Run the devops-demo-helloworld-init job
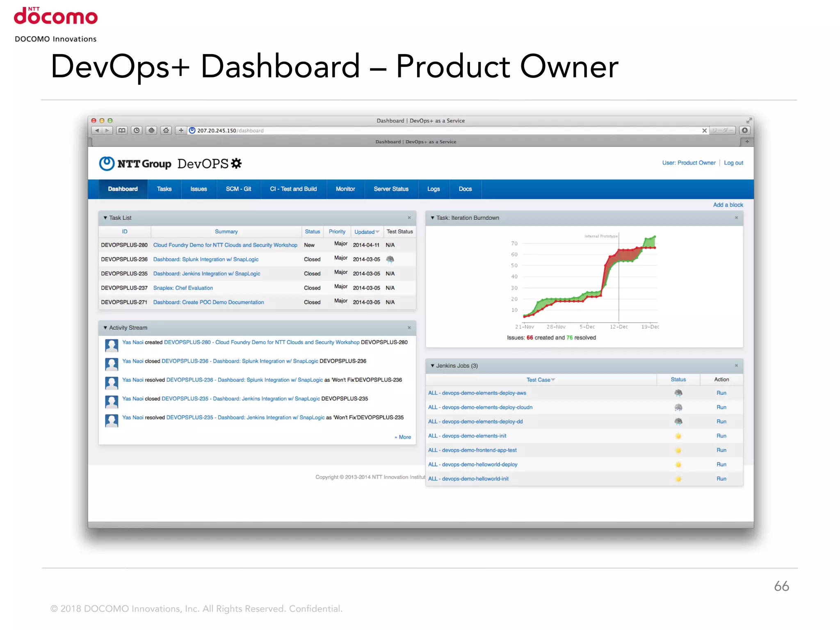Viewport: 840px width, 630px height. [721, 479]
